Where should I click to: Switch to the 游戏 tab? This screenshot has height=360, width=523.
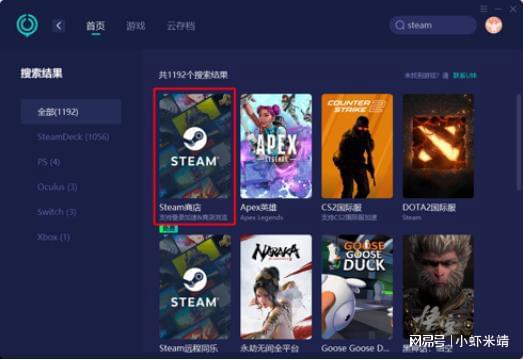136,26
